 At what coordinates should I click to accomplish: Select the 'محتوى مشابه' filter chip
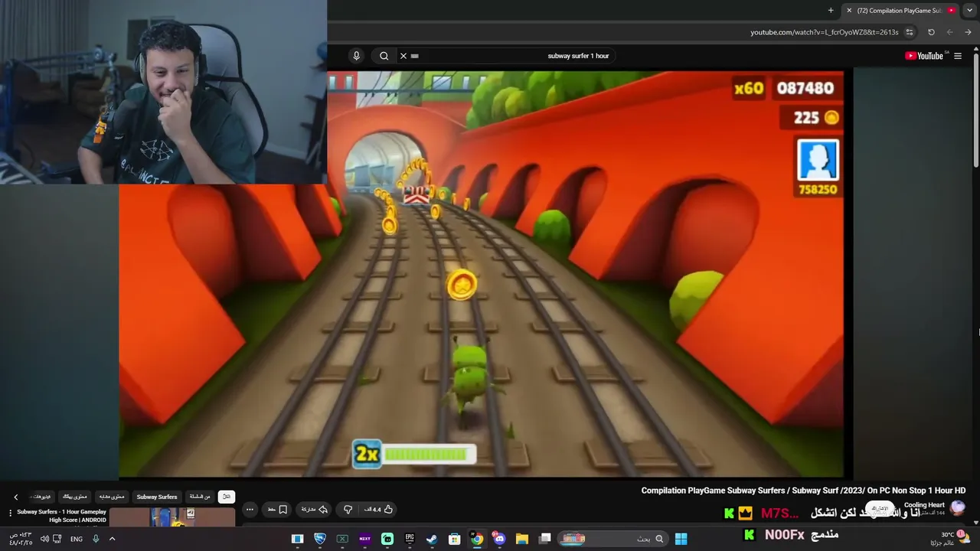coord(112,497)
